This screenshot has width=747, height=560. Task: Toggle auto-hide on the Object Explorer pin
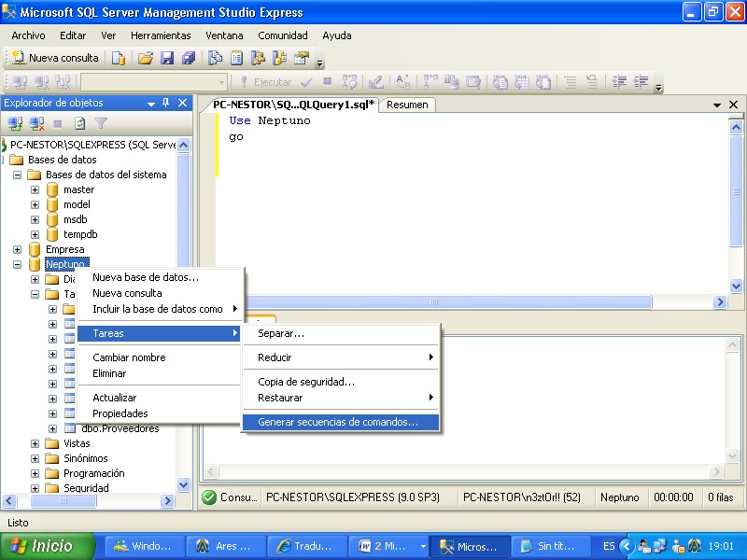[x=165, y=103]
